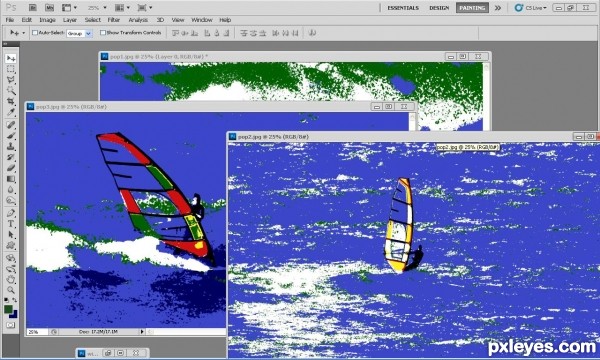Open the Edit menu
The height and width of the screenshot is (360, 600).
pyautogui.click(x=26, y=20)
